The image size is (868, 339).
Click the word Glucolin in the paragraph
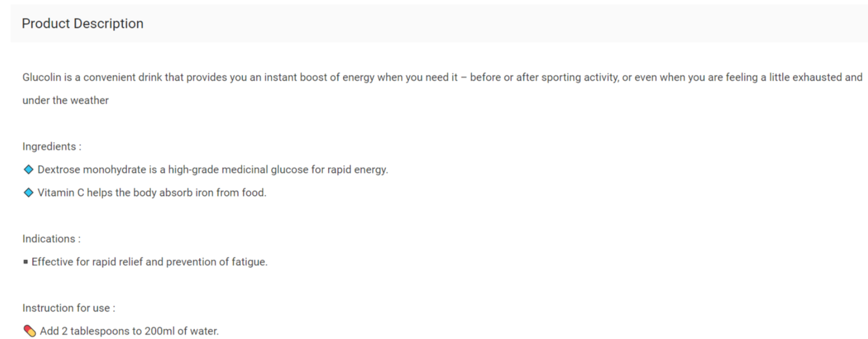pos(42,78)
